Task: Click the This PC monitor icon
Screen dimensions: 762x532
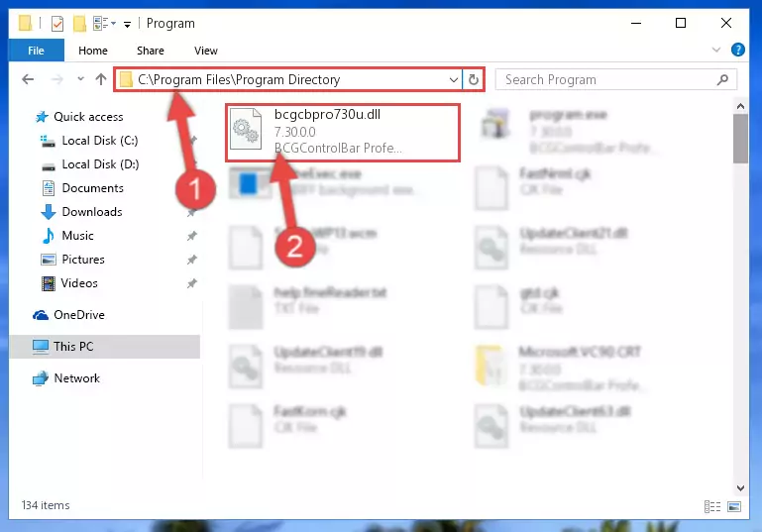Action: tap(41, 347)
